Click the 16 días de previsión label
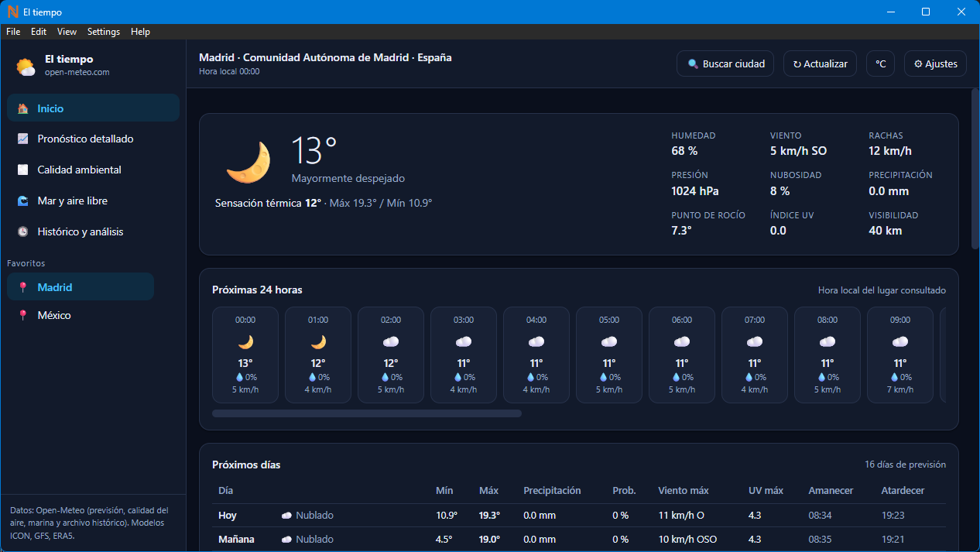980x552 pixels. (905, 465)
